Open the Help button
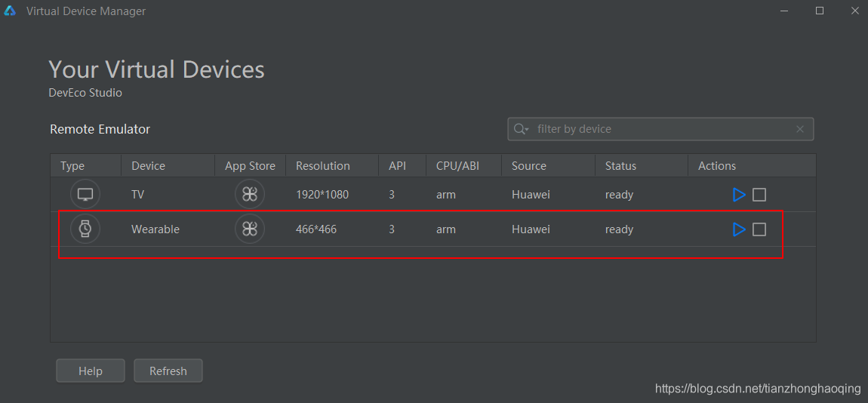Viewport: 868px width, 403px height. tap(91, 371)
